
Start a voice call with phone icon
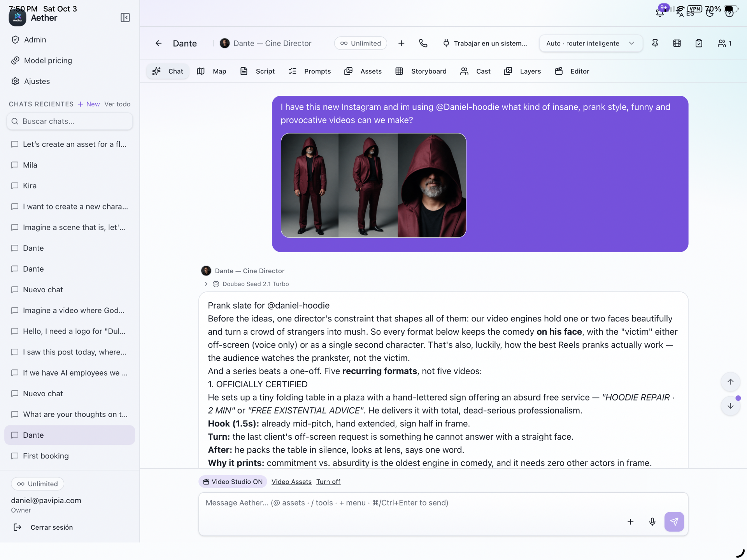[x=423, y=43]
